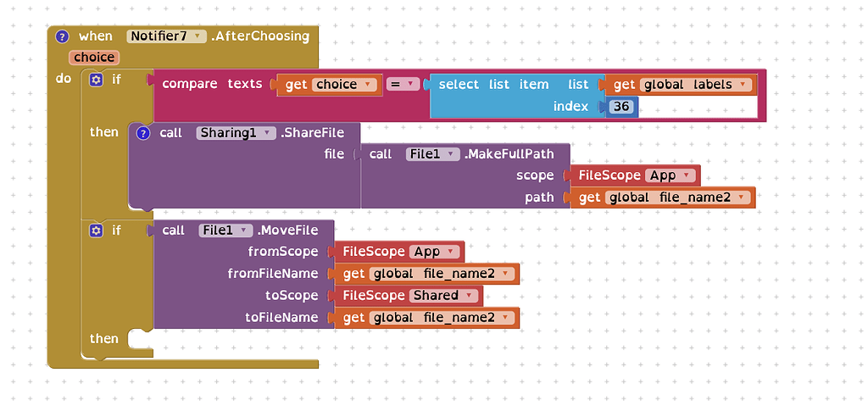Select the choice event parameter
868x406 pixels.
(x=93, y=58)
